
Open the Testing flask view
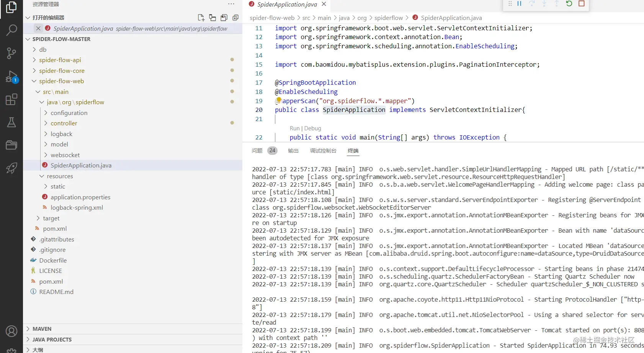click(11, 122)
